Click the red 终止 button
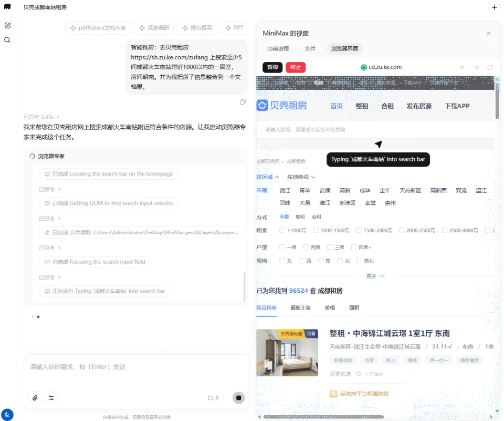The height and width of the screenshot is (421, 504). pos(296,67)
